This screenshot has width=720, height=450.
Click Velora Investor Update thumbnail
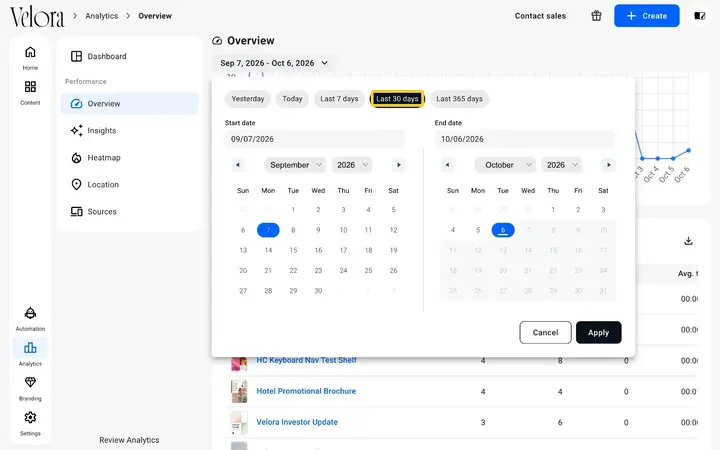(x=239, y=422)
